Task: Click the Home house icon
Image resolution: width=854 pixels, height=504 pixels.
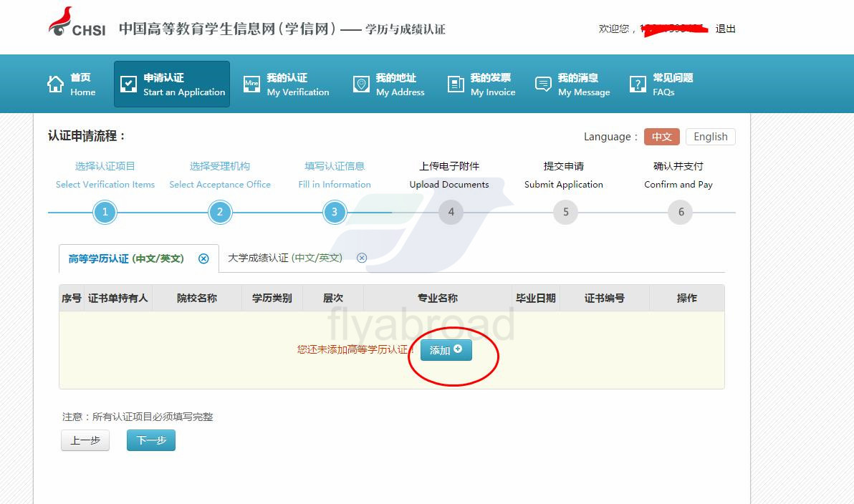Action: click(55, 84)
